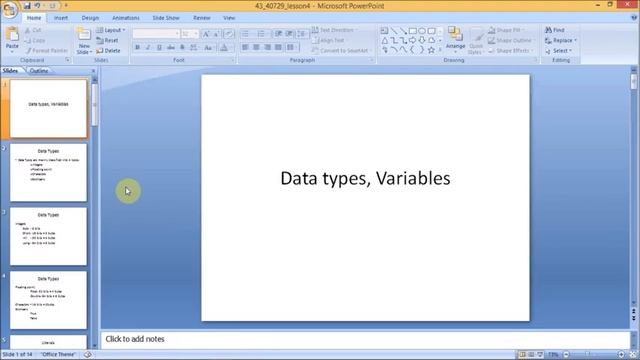
Task: Select slide 2 thumbnail titled Data Types
Action: click(48, 172)
